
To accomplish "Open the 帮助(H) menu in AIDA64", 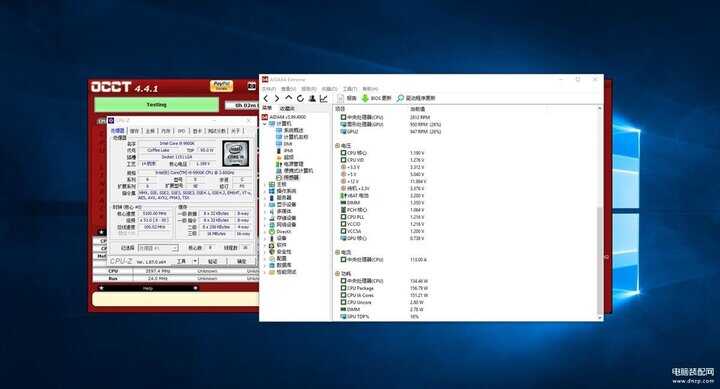I will (x=370, y=89).
